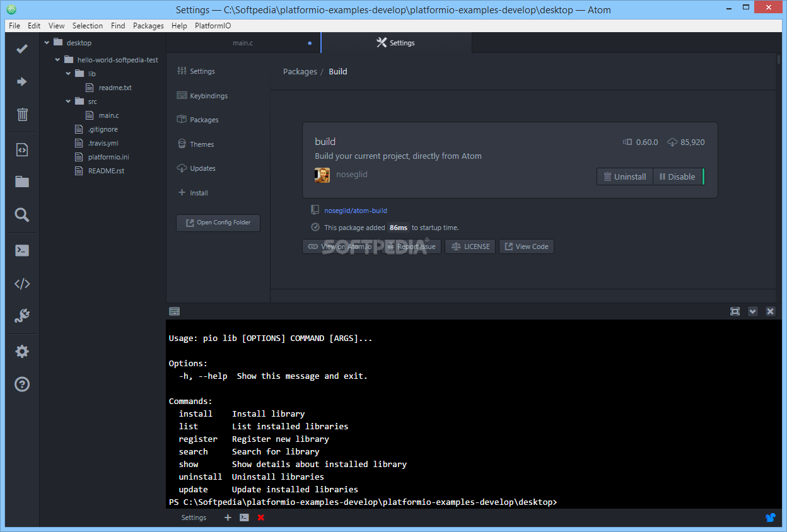Click the </> code brackets toolbar icon
Image resolution: width=787 pixels, height=532 pixels.
[x=22, y=284]
